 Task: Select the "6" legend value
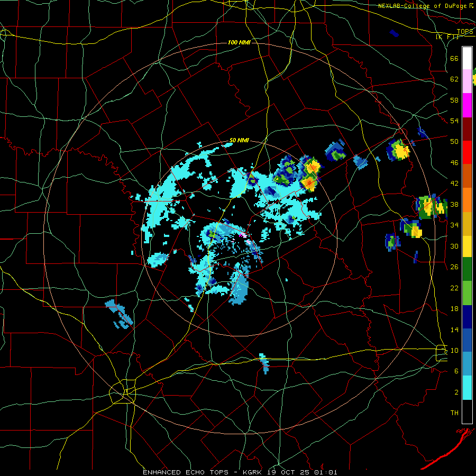click(x=456, y=371)
